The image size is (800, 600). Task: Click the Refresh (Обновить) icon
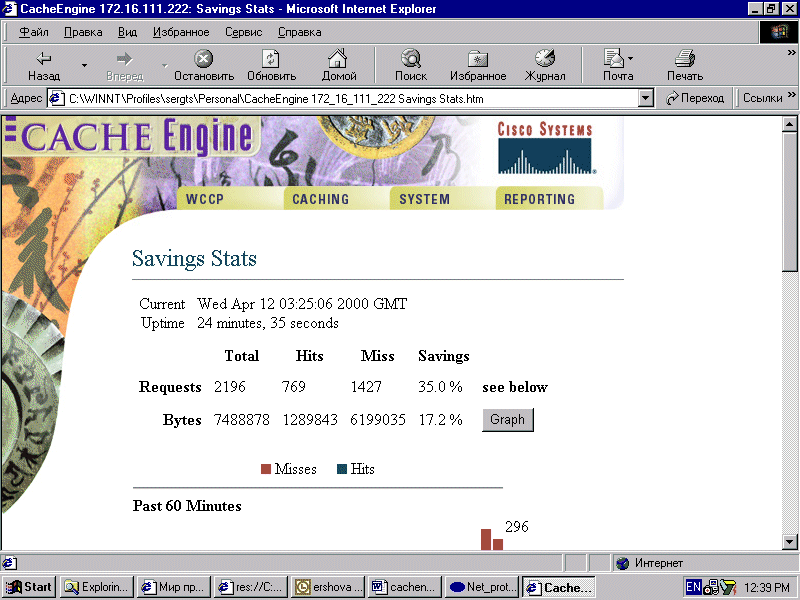pos(271,59)
